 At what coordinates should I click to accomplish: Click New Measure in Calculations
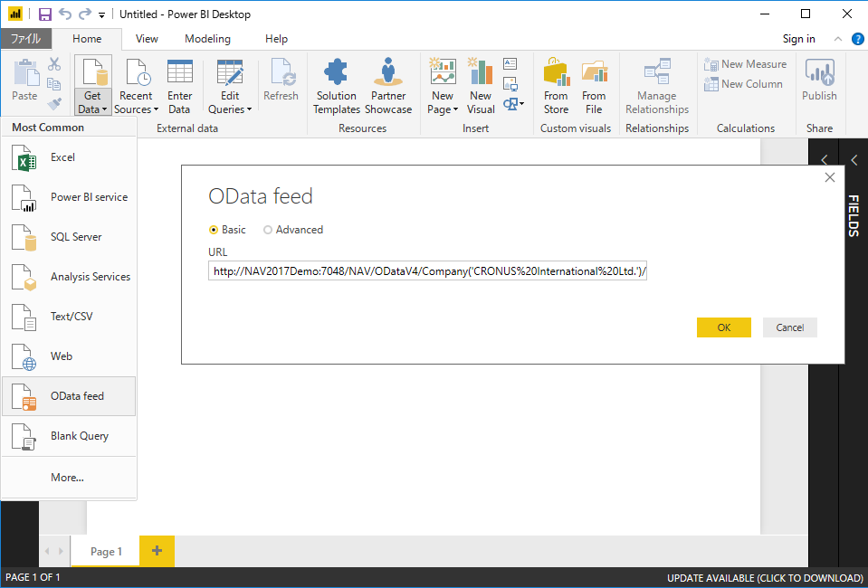pyautogui.click(x=745, y=64)
